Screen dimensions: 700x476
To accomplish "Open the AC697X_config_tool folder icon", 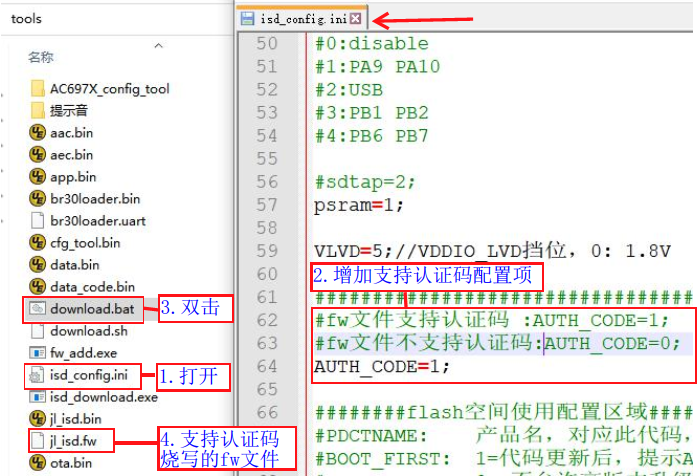I will pyautogui.click(x=38, y=88).
